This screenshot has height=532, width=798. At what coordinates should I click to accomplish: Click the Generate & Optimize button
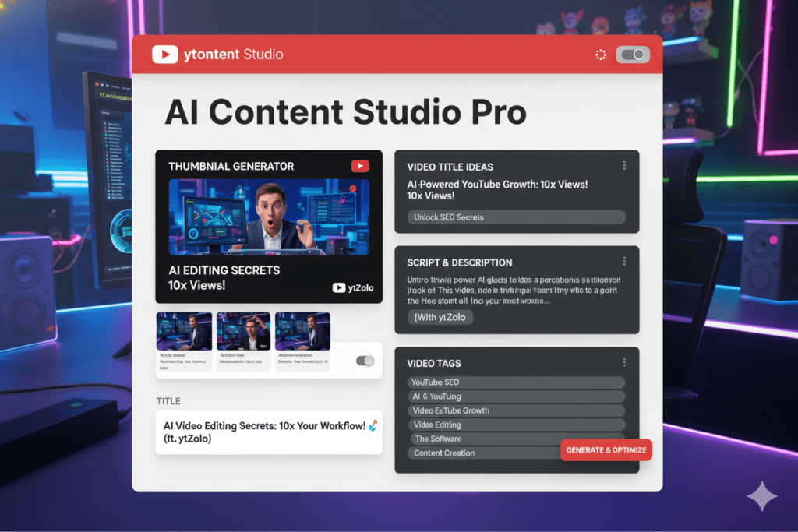pos(606,449)
